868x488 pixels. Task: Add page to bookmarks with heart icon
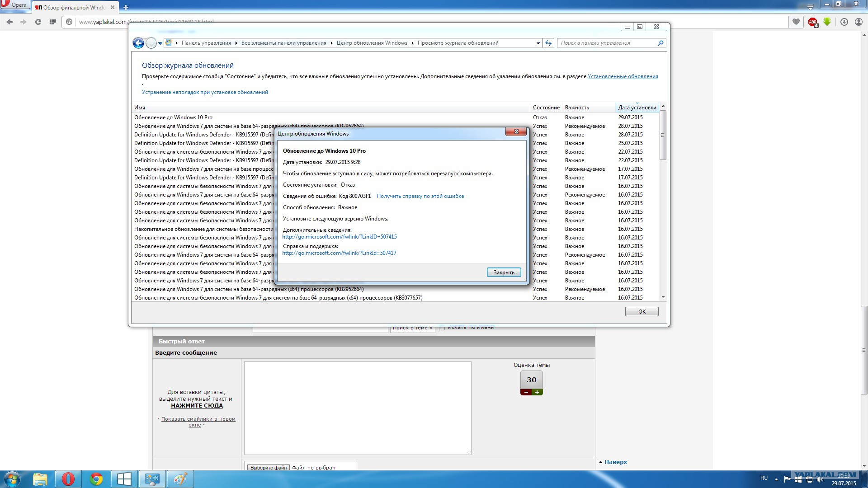[x=796, y=22]
